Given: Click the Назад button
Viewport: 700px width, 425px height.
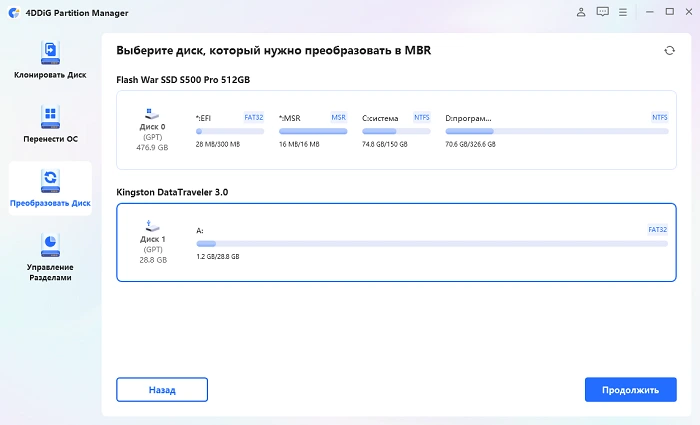Looking at the screenshot, I should pyautogui.click(x=162, y=390).
